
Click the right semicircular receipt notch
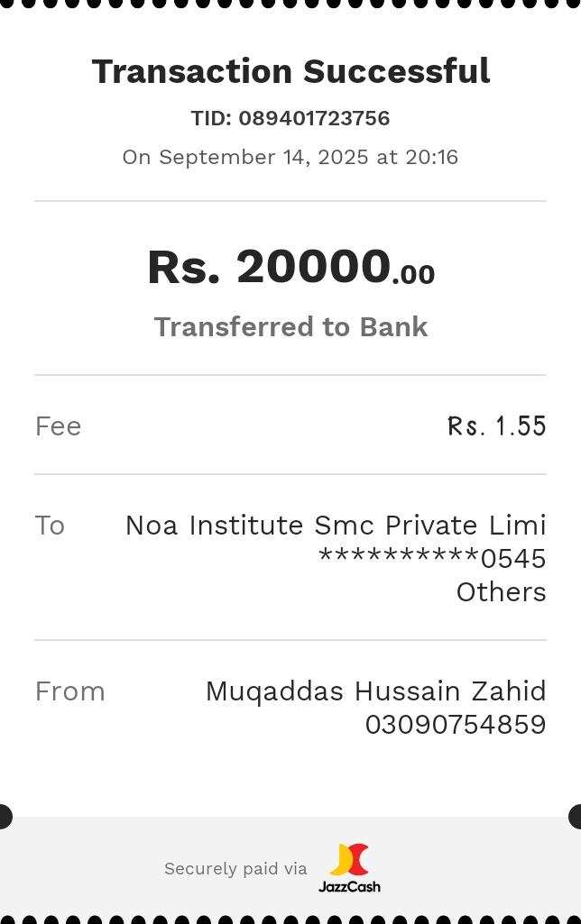click(576, 817)
